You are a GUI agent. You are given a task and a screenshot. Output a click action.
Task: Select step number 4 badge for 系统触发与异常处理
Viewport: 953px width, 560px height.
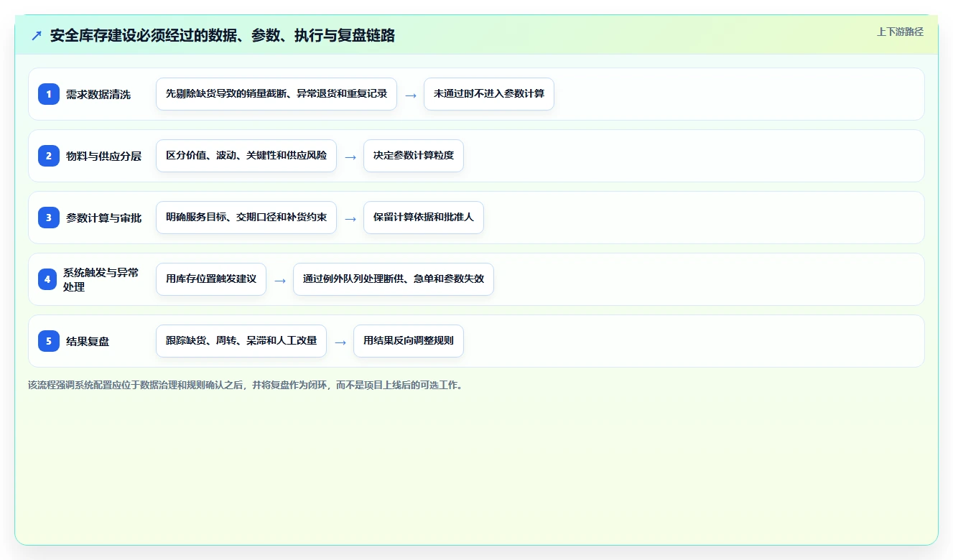tap(47, 279)
